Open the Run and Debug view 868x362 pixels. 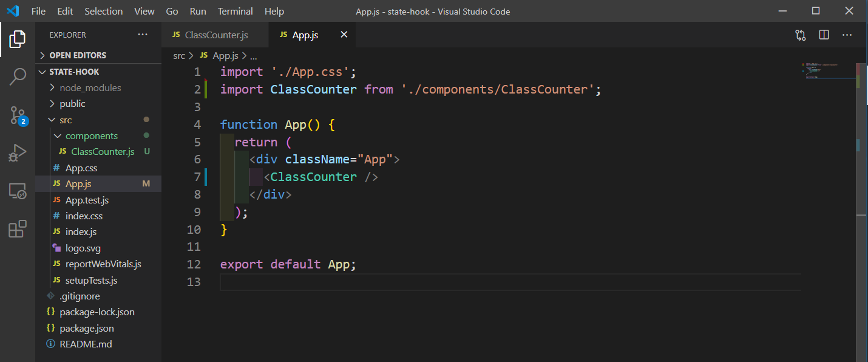pos(18,153)
